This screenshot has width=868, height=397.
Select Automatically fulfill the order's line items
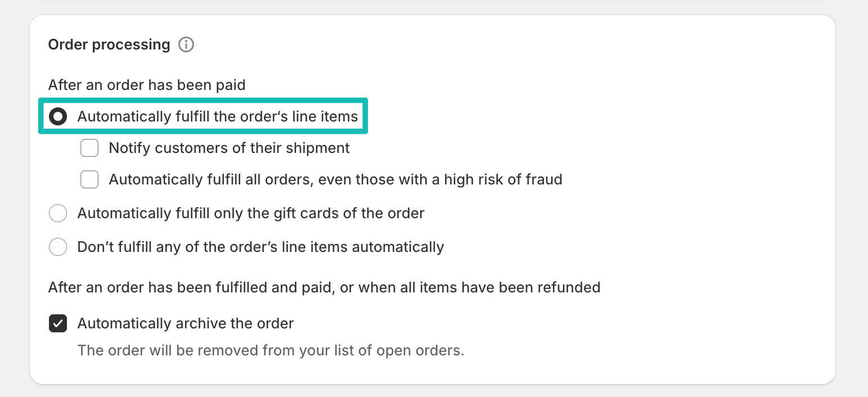click(58, 116)
